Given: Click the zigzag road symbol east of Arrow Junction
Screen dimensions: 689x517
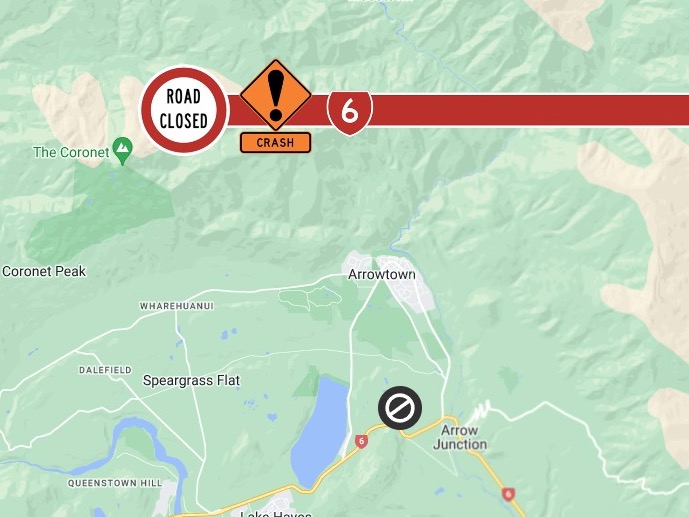Looking at the screenshot, I should coord(481,410).
